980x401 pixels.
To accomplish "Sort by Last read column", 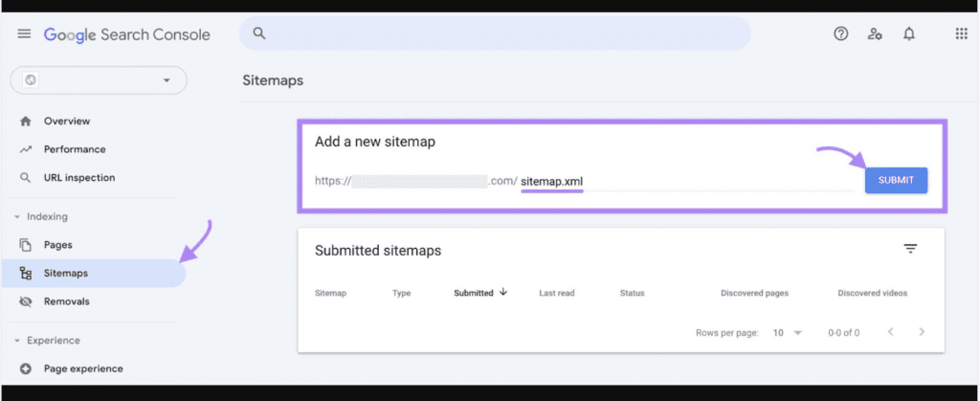I will tap(556, 293).
